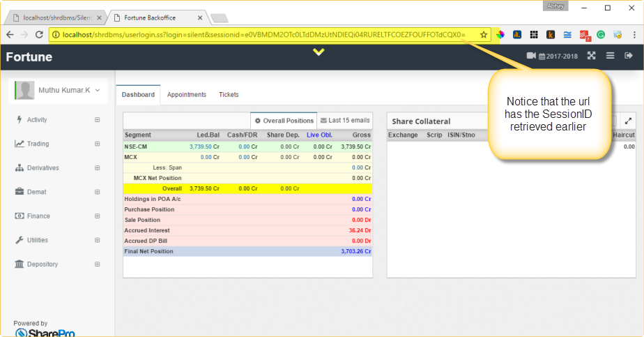The width and height of the screenshot is (644, 337).
Task: Show the Last 15 emails view
Action: point(345,121)
